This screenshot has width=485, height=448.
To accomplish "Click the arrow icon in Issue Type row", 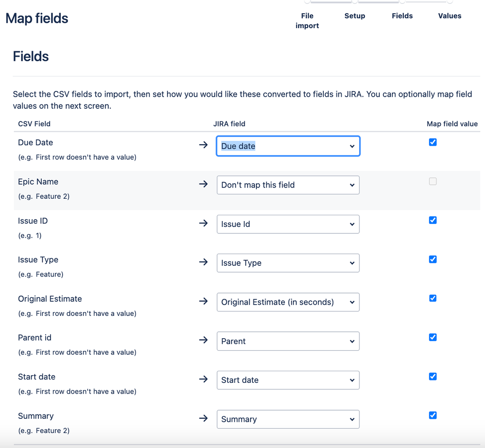I will pyautogui.click(x=203, y=262).
